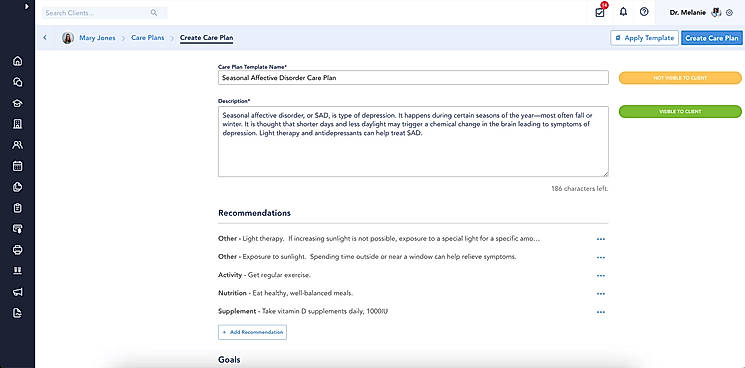The width and height of the screenshot is (745, 368).
Task: Focus the Search Clients field
Action: 105,13
